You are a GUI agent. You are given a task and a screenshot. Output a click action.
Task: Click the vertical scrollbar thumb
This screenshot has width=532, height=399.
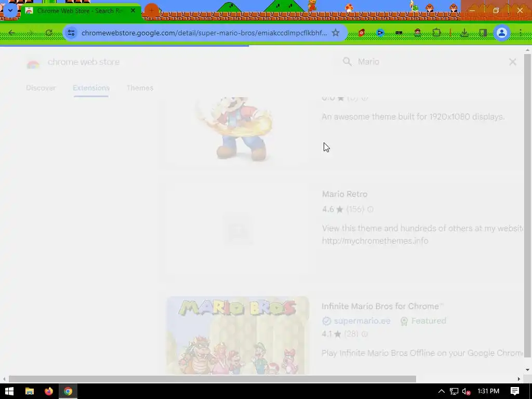[527, 206]
